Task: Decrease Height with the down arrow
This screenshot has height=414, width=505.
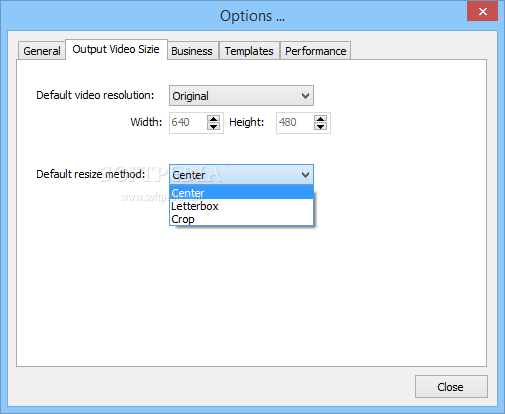Action: [x=320, y=126]
